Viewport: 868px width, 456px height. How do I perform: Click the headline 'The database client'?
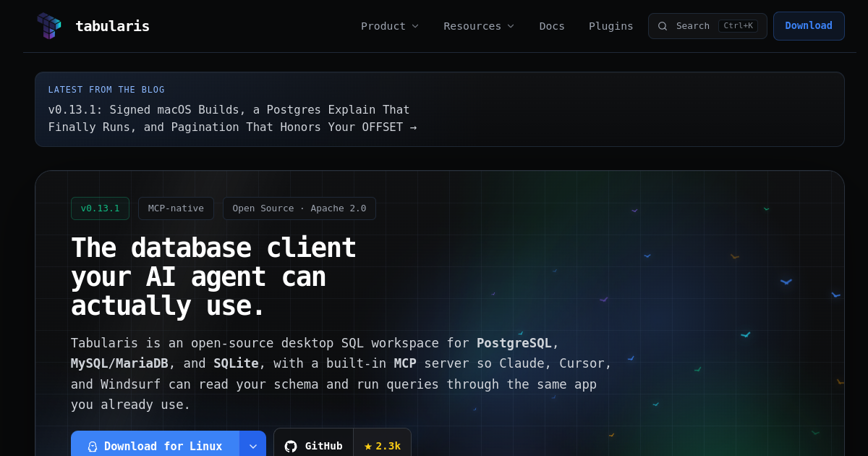click(x=213, y=248)
